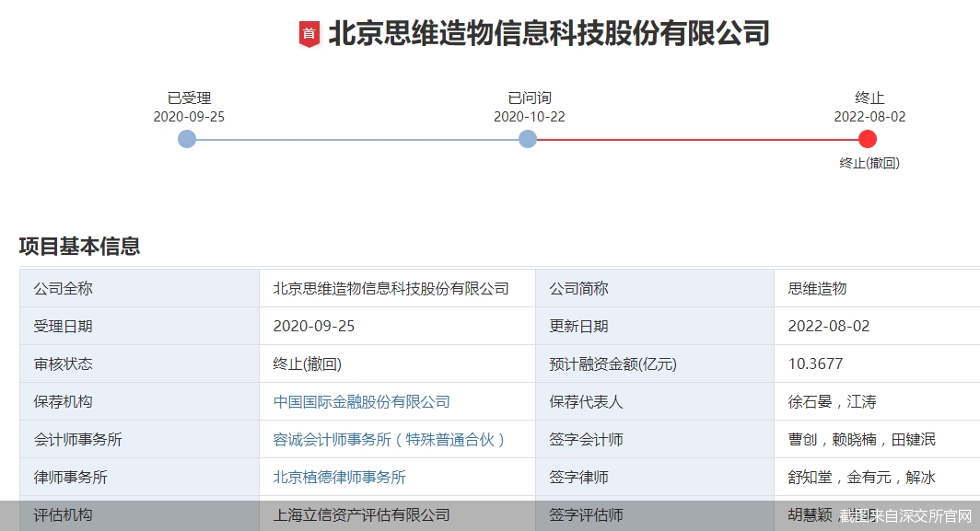The width and height of the screenshot is (980, 531).
Task: Click the 终止(撤回) value in 审核状态 row
Action: click(307, 364)
